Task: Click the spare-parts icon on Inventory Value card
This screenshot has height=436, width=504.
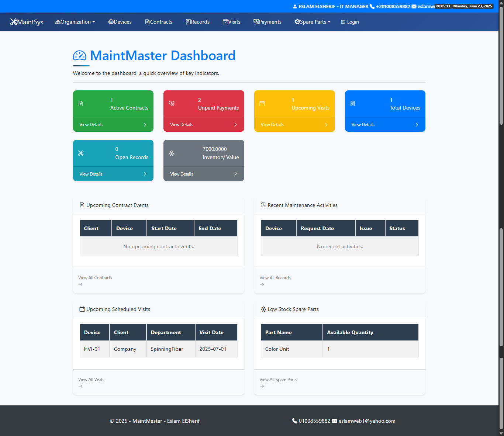Action: tap(172, 153)
